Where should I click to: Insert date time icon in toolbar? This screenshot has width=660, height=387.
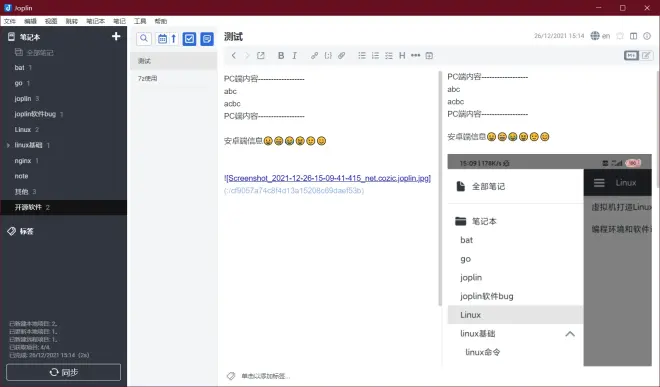[x=429, y=56]
